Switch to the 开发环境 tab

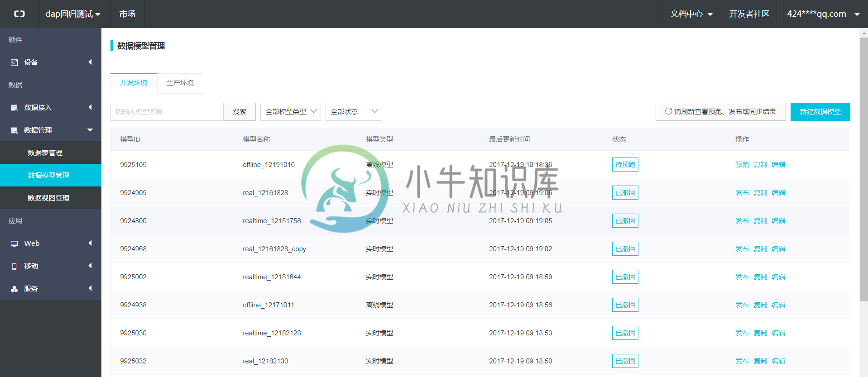pos(134,83)
